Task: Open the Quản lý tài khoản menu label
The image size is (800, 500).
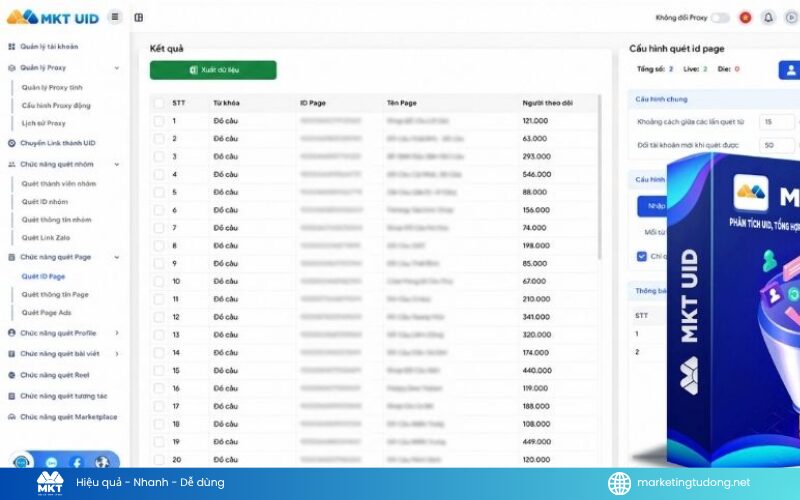Action: [x=49, y=46]
